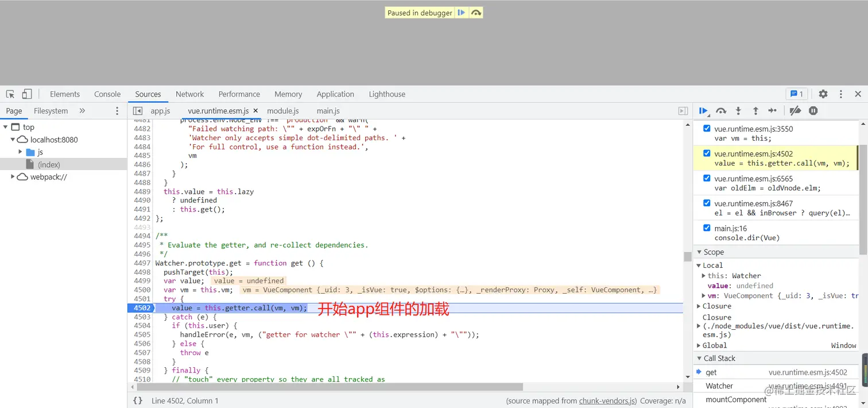Expand vm: VueComponent variable
The width and height of the screenshot is (868, 408).
pos(704,296)
